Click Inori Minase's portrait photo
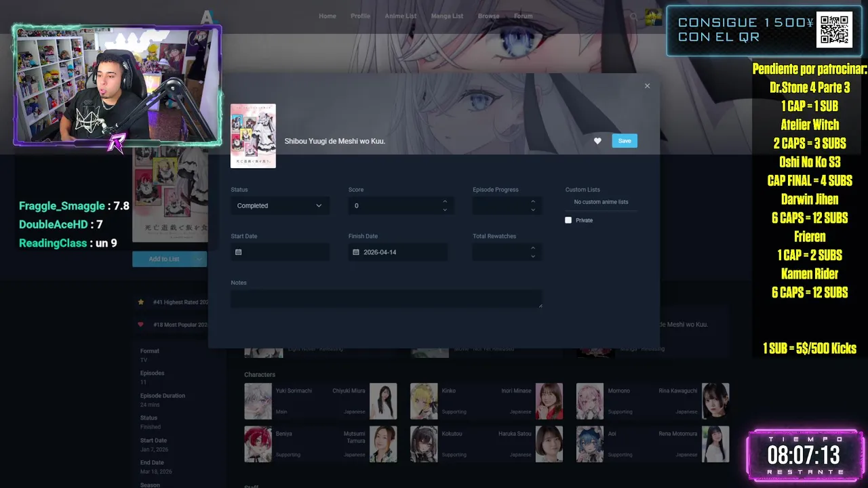 tap(549, 401)
